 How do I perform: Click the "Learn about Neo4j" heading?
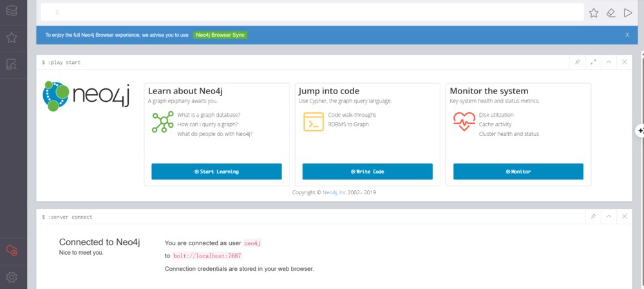(x=185, y=91)
